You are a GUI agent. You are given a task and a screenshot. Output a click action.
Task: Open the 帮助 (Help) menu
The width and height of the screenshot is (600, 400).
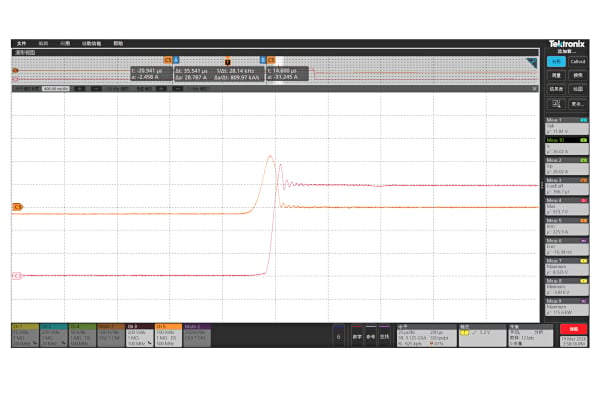pyautogui.click(x=118, y=44)
